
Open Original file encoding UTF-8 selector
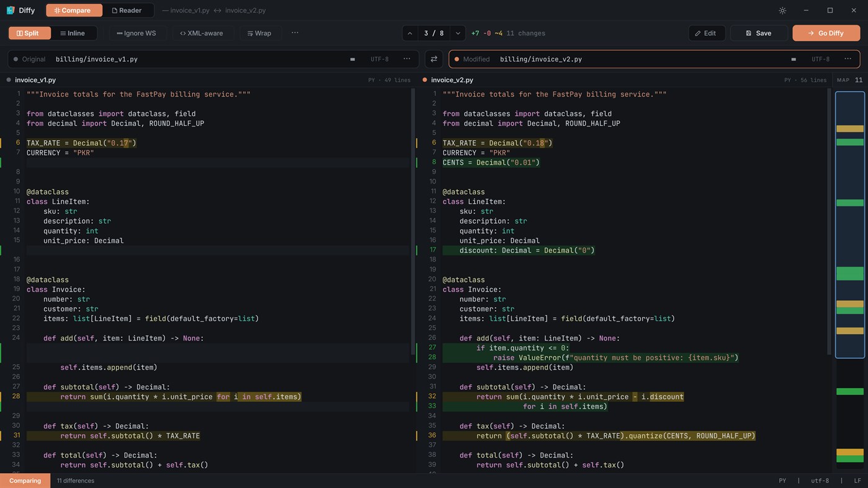click(x=380, y=59)
